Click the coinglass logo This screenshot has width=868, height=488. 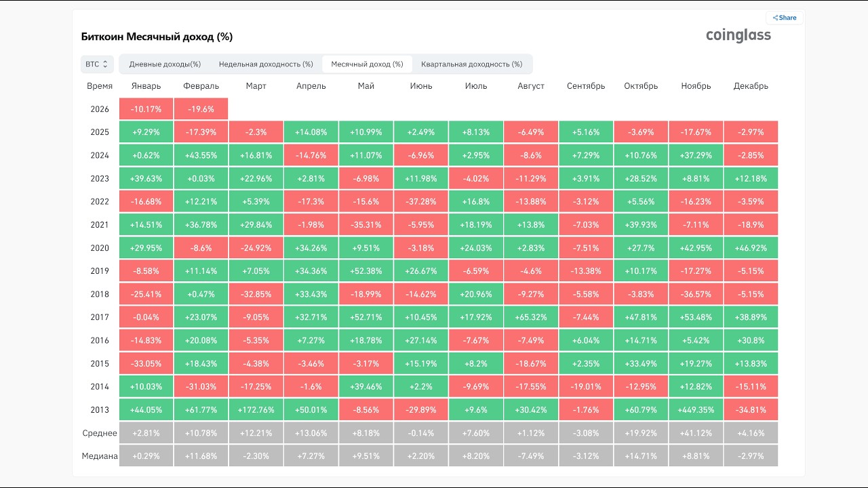tap(738, 35)
